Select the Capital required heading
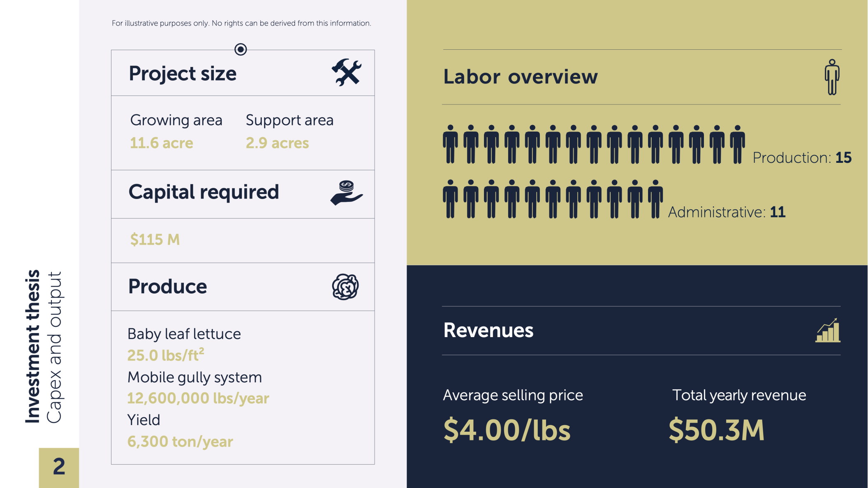Viewport: 868px width, 488px height. [204, 192]
